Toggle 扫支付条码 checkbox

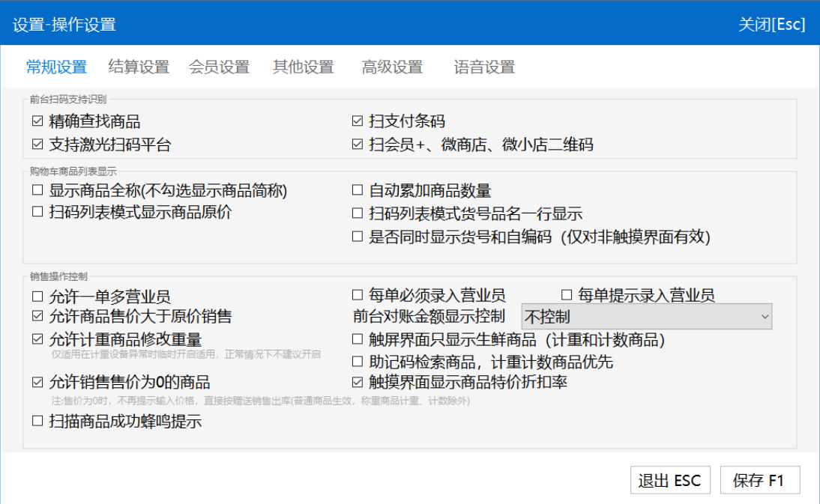358,121
